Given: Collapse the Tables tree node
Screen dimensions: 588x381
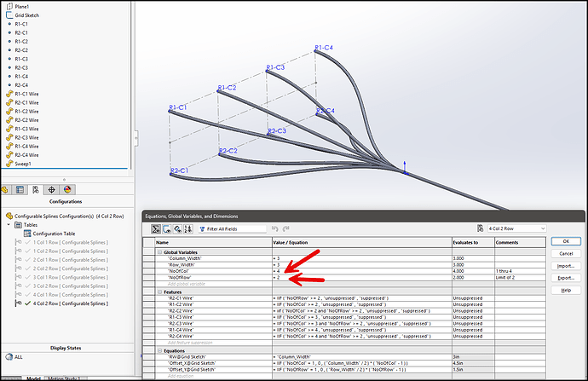Looking at the screenshot, I should 9,225.
